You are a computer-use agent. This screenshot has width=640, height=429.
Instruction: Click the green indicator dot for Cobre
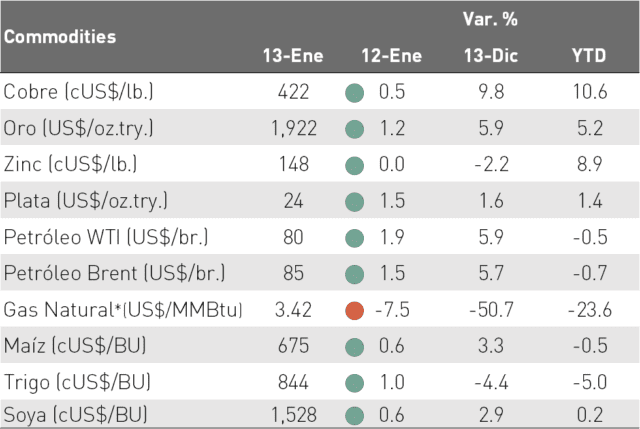click(x=354, y=93)
